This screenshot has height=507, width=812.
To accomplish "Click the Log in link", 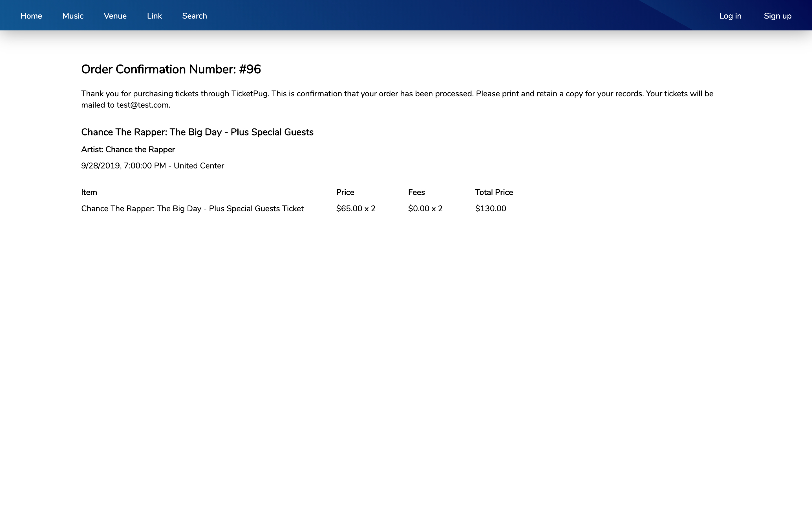I will click(x=730, y=16).
